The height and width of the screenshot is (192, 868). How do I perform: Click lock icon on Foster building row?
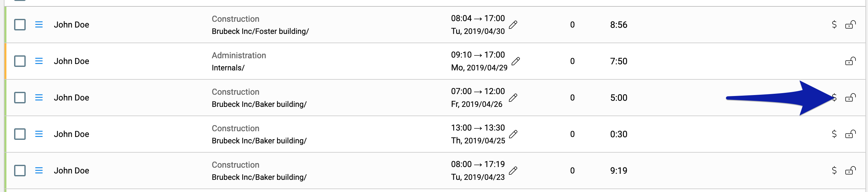(850, 25)
